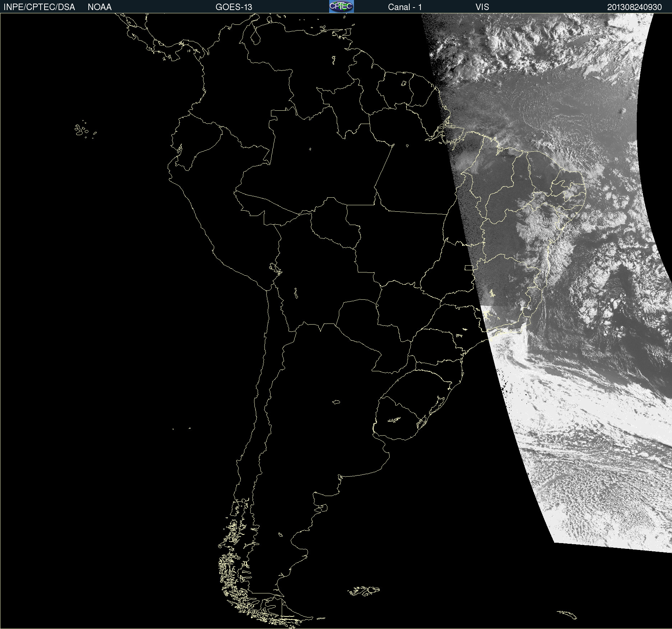Click the South Georgia island outline
This screenshot has width=672, height=629.
(567, 614)
